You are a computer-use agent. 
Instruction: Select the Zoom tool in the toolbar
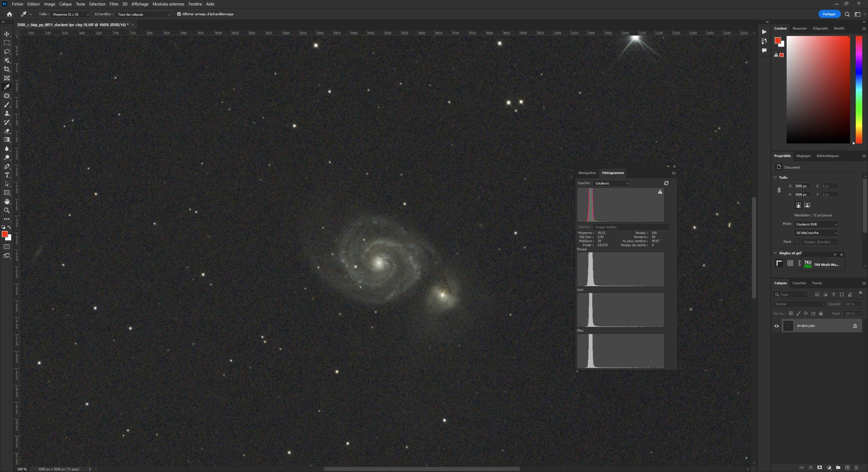(x=7, y=211)
